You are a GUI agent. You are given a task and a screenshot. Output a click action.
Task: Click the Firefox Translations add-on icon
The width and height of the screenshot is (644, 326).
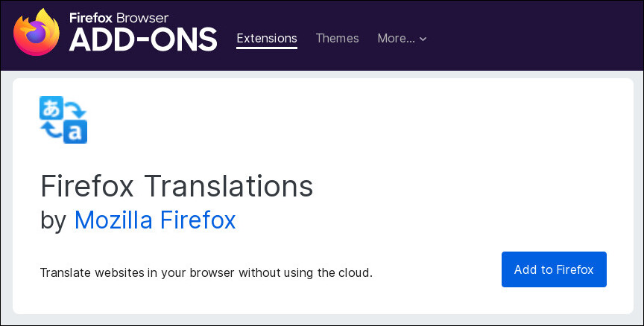pyautogui.click(x=63, y=120)
